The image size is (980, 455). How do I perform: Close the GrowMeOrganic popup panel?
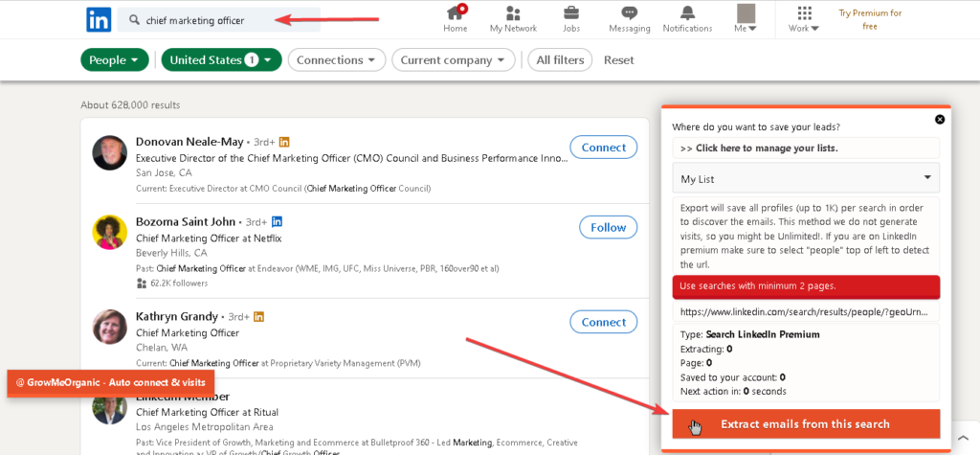[940, 120]
